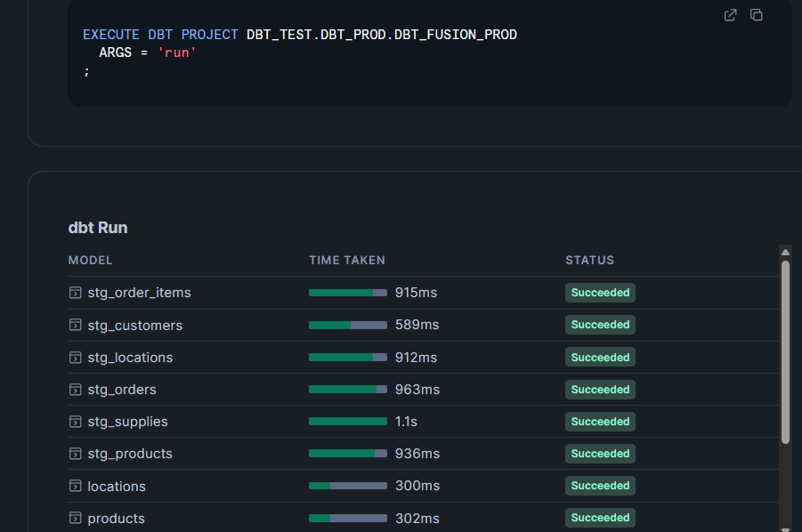Viewport: 802px width, 532px height.
Task: Click the EXECUTE keyword in the code
Action: 111,35
